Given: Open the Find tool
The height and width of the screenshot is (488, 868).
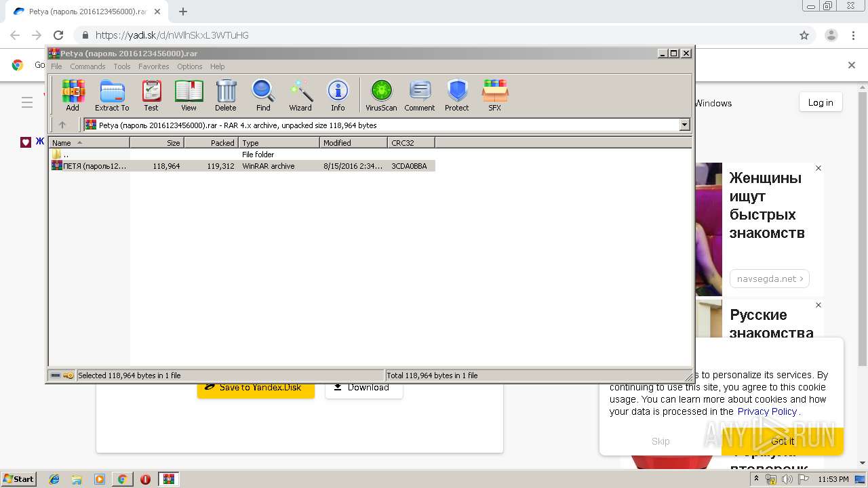Looking at the screenshot, I should point(263,95).
